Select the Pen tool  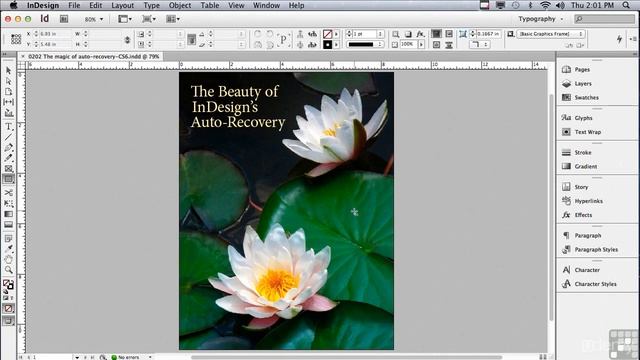pos(9,148)
